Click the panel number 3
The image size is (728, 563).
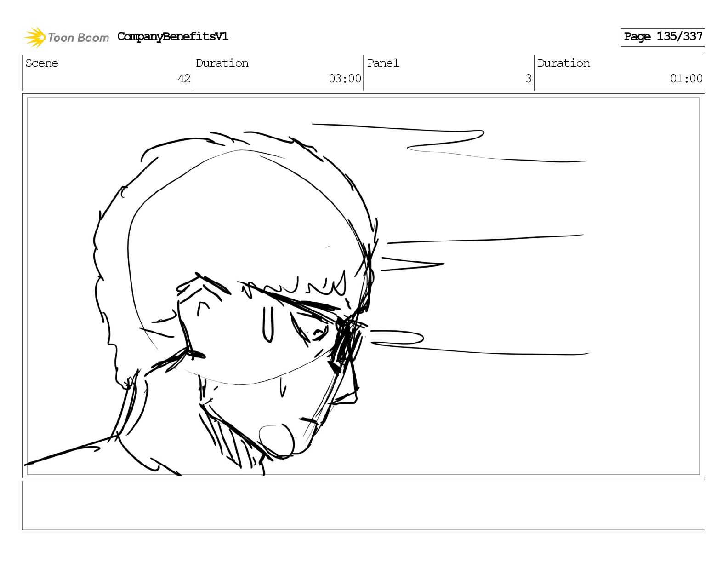point(529,79)
